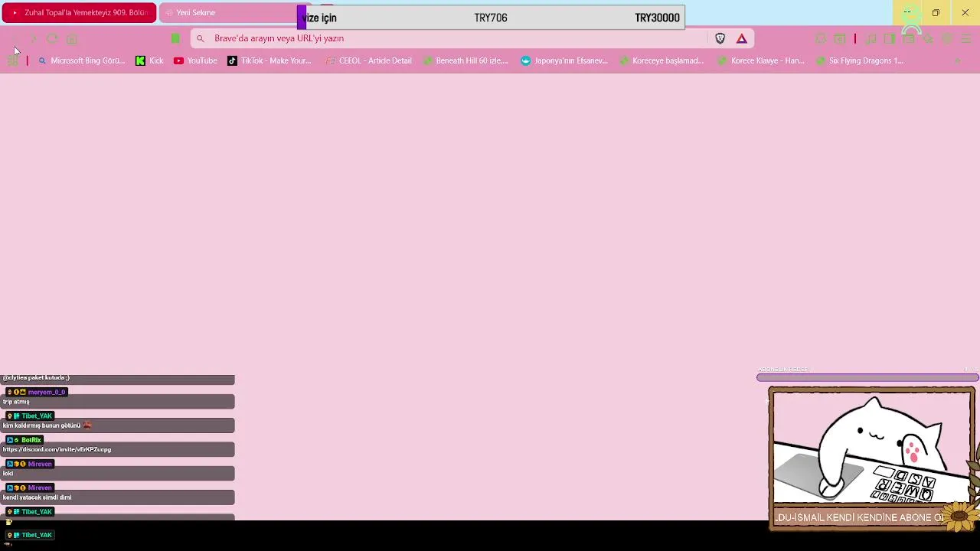Click the '@clytiea paket kutuda' chat message
Screen dimensions: 980x551
click(36, 377)
